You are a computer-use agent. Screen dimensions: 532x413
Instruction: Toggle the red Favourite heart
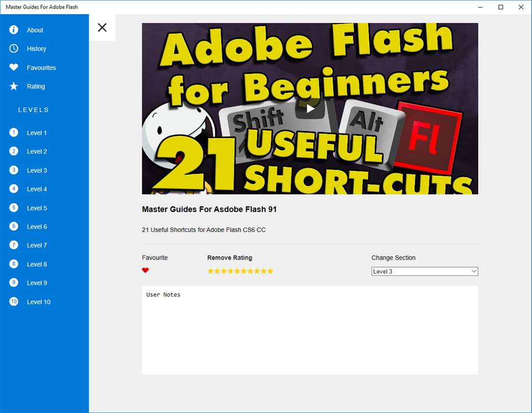coord(145,270)
